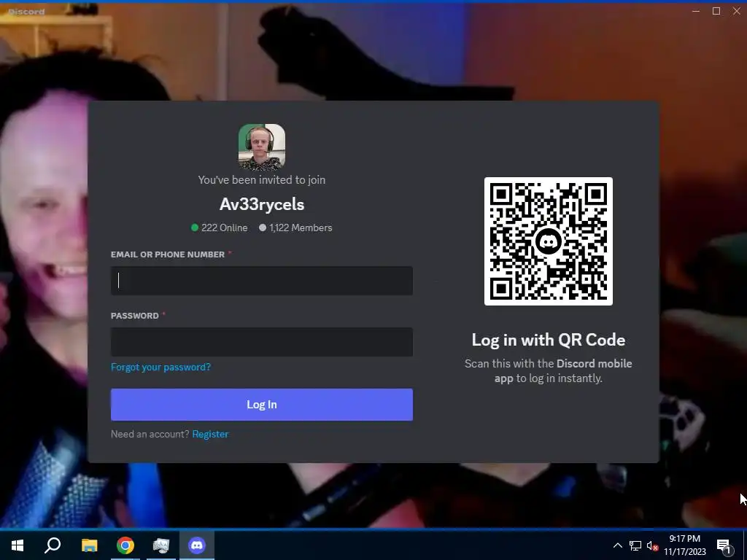This screenshot has width=747, height=560.
Task: Click the network status tray icon
Action: coord(635,545)
